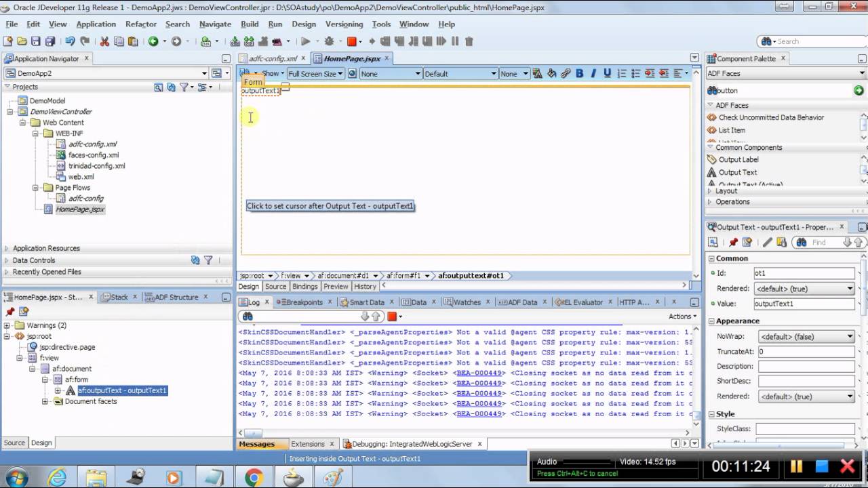
Task: Click the red Terminate square icon
Action: (352, 41)
